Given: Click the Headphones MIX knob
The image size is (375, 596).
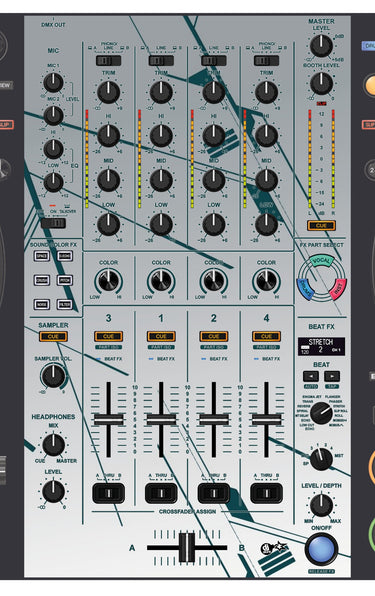Looking at the screenshot, I should click(53, 445).
